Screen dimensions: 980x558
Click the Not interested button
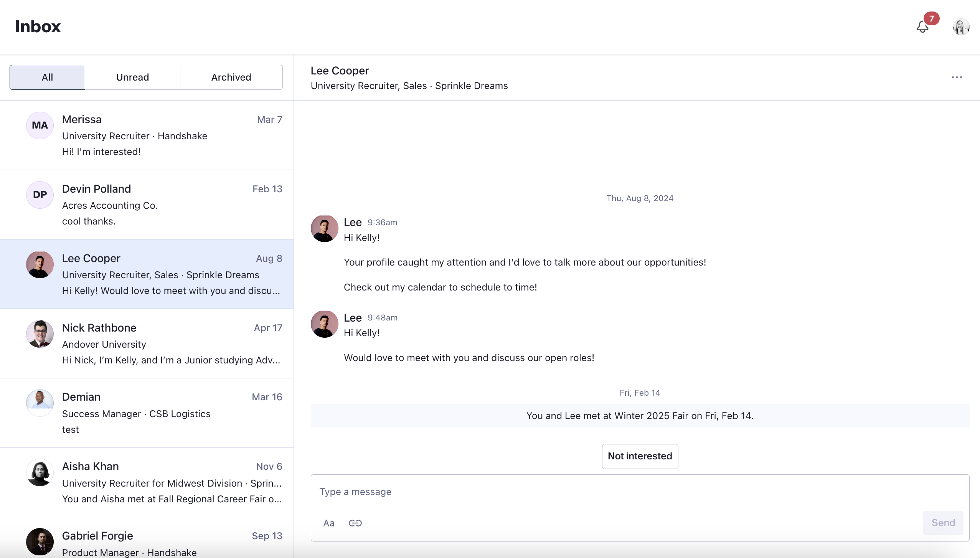pos(640,456)
